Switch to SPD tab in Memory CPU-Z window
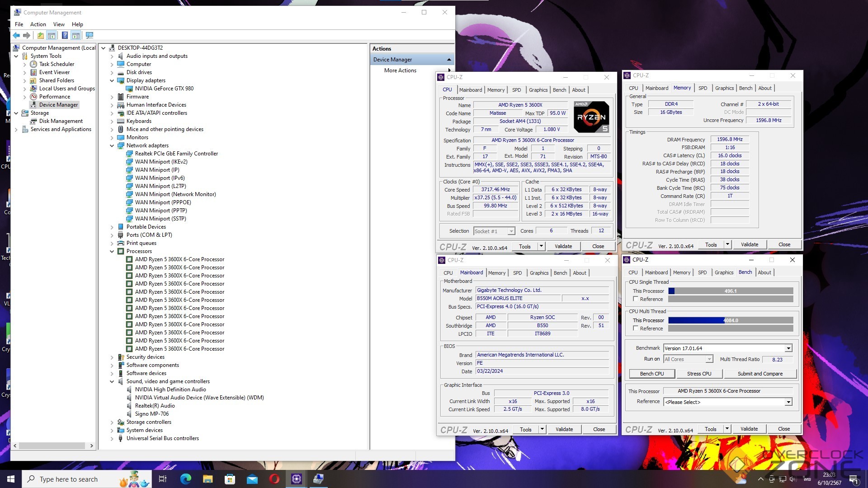The image size is (868, 488). (703, 88)
